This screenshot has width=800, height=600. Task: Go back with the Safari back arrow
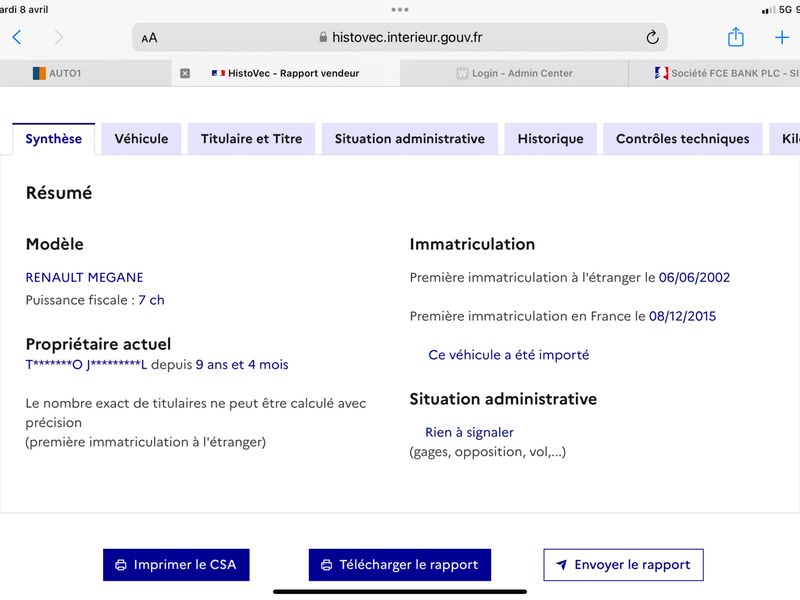pos(17,37)
